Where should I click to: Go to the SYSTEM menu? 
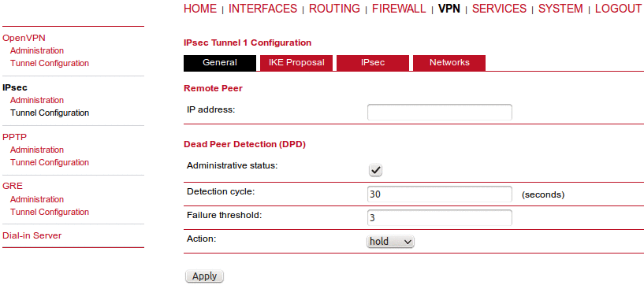tap(560, 9)
